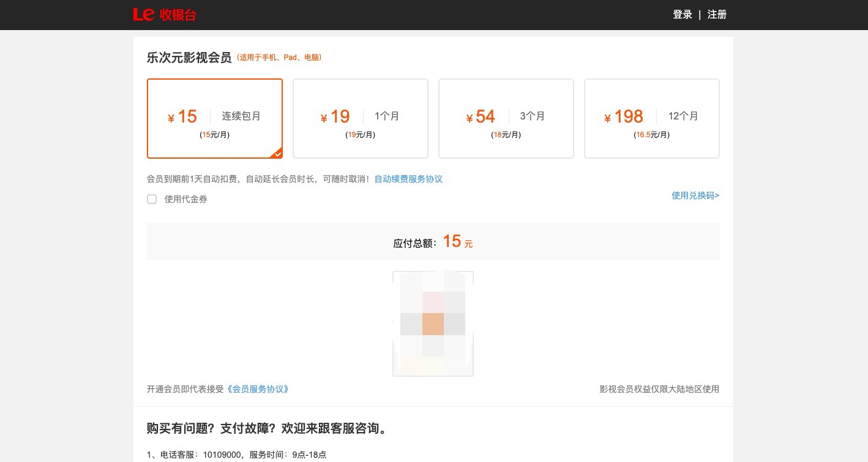Open 《会员服务协议》 link
This screenshot has height=462, width=868.
click(257, 389)
